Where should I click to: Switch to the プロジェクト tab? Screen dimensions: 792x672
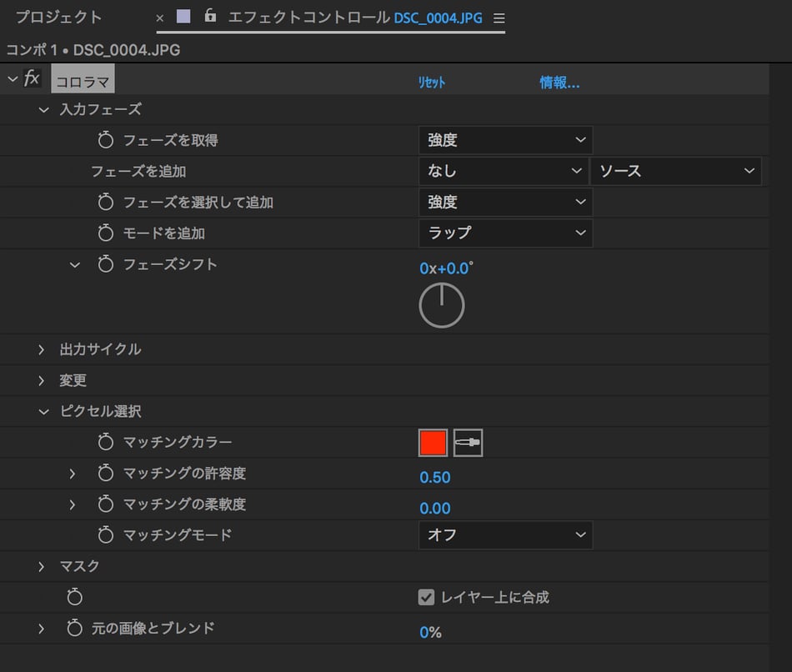58,18
